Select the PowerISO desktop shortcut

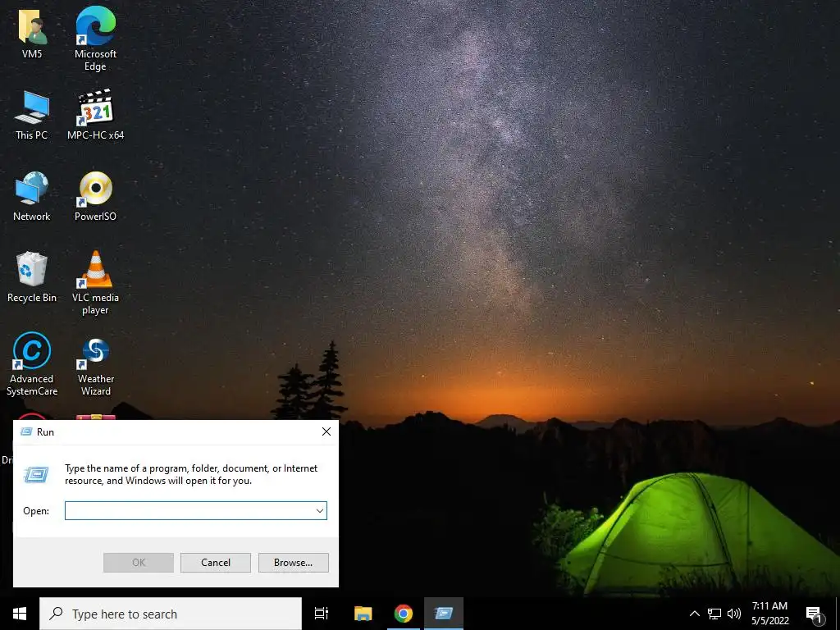(95, 196)
